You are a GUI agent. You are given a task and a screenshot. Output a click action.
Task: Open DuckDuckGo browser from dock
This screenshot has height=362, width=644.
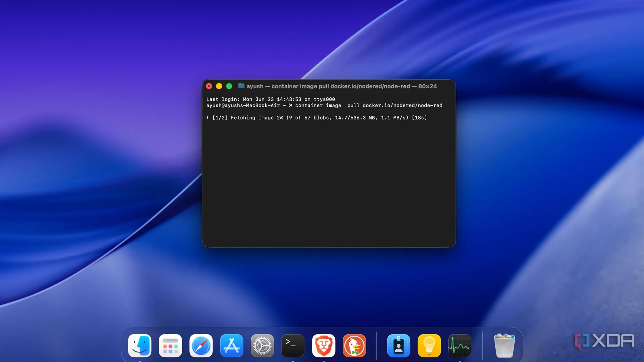(354, 345)
